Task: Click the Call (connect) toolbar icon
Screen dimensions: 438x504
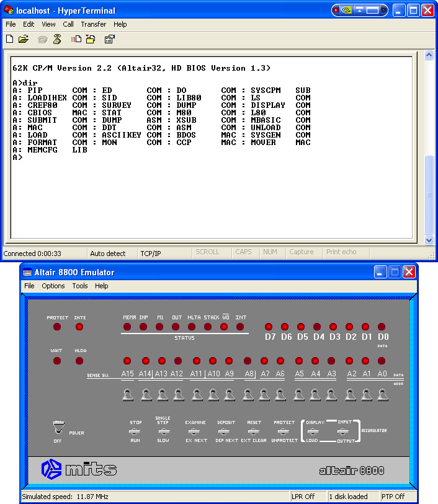Action: point(42,40)
